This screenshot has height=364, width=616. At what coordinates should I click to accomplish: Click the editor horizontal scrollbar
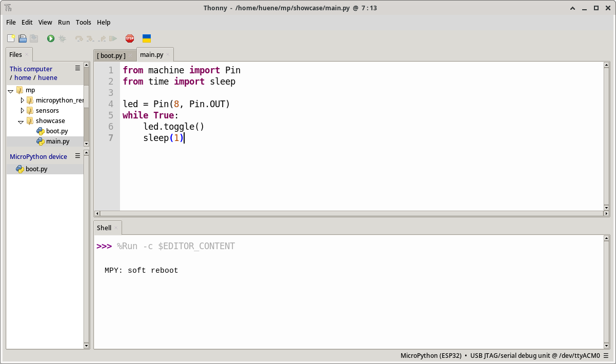[x=349, y=213]
